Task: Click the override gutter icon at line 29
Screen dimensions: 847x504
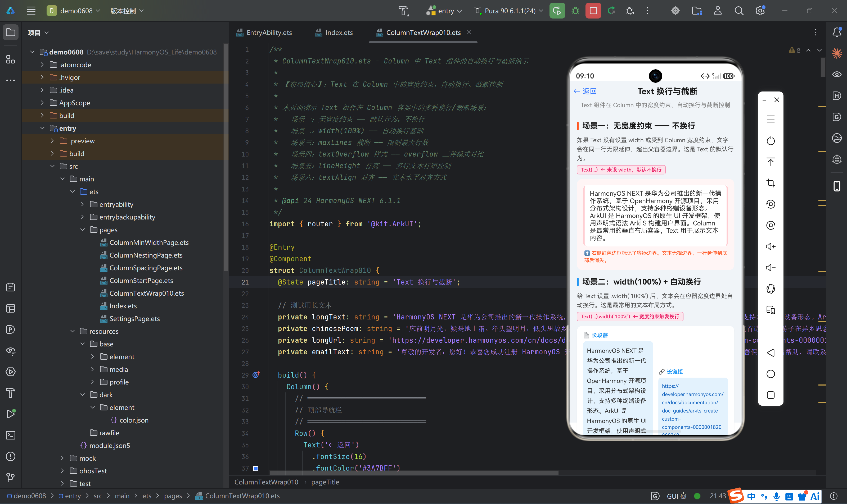Action: click(256, 375)
